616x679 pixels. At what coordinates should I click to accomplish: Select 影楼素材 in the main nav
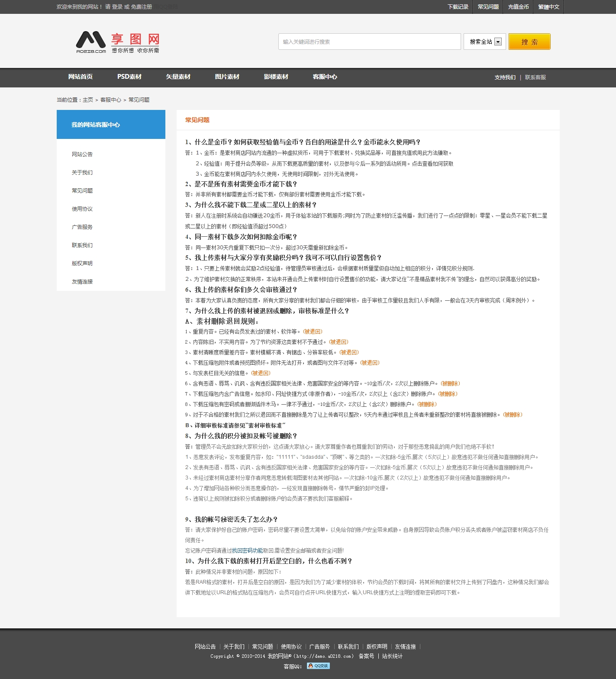coord(276,77)
